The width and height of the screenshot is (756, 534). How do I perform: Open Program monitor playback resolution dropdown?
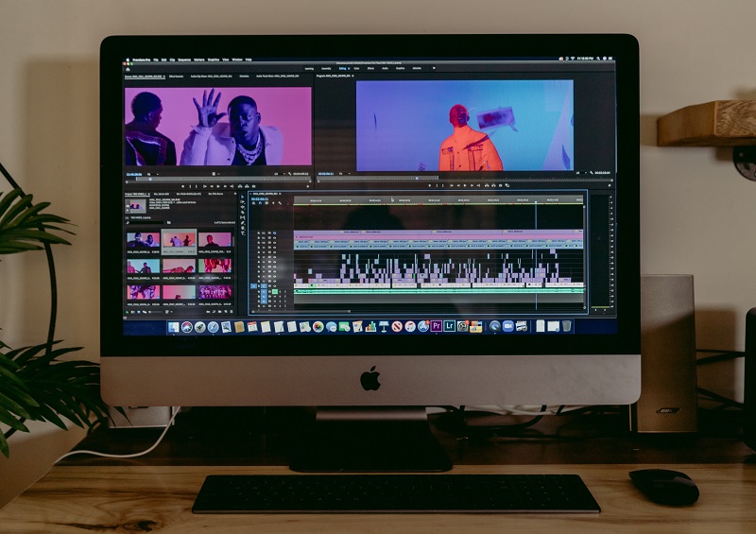click(x=580, y=173)
